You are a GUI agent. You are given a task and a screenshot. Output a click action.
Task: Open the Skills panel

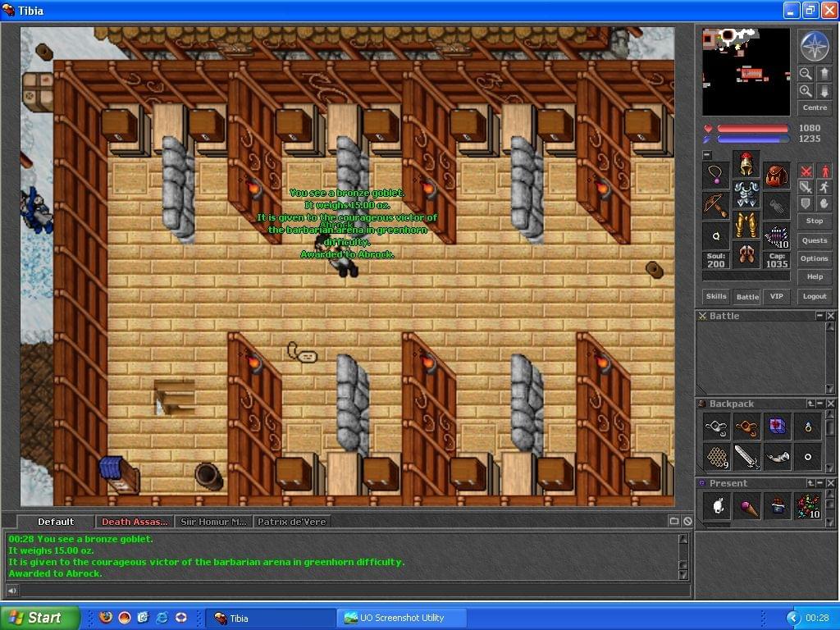pos(716,296)
